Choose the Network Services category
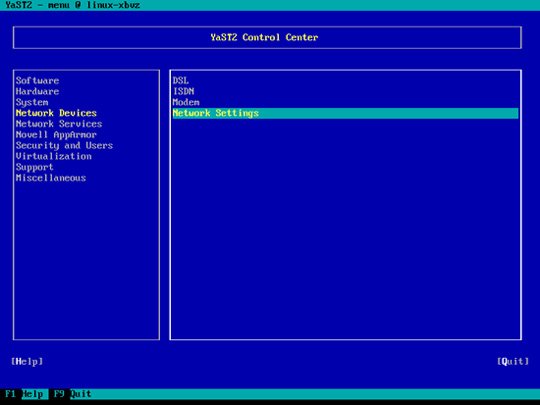 59,124
